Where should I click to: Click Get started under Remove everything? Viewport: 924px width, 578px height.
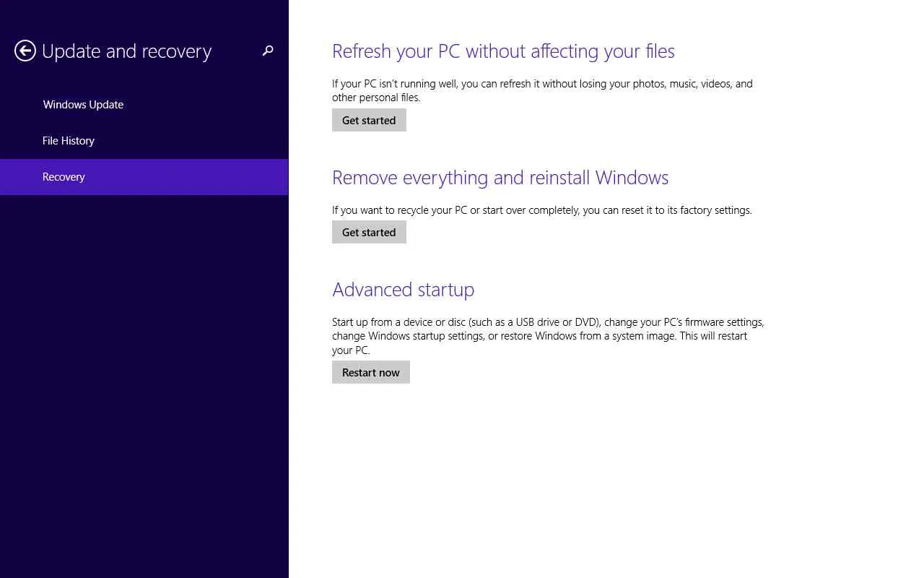(x=369, y=232)
